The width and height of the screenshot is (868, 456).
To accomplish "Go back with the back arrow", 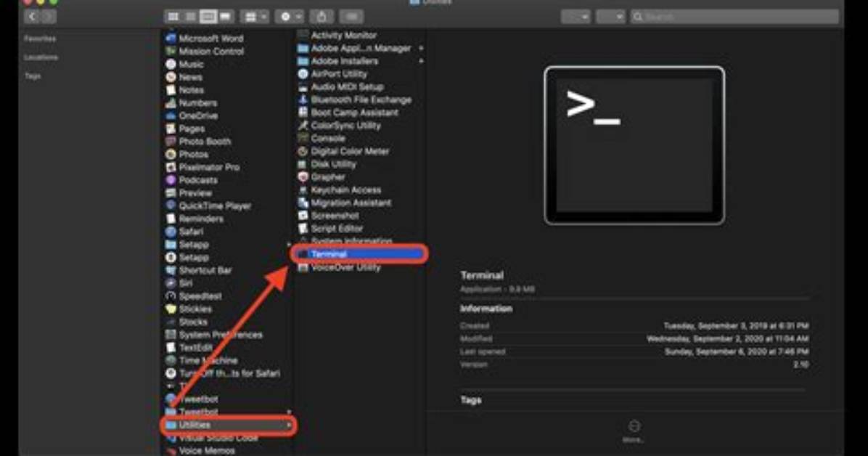I will coord(32,17).
